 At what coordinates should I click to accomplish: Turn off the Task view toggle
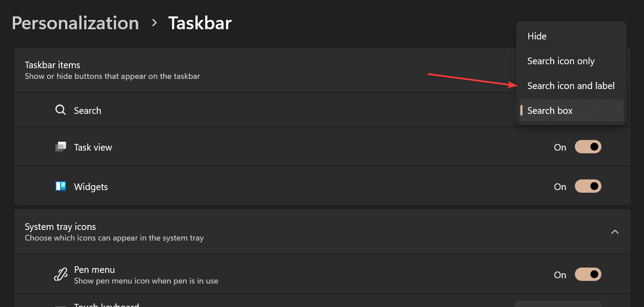click(x=588, y=147)
